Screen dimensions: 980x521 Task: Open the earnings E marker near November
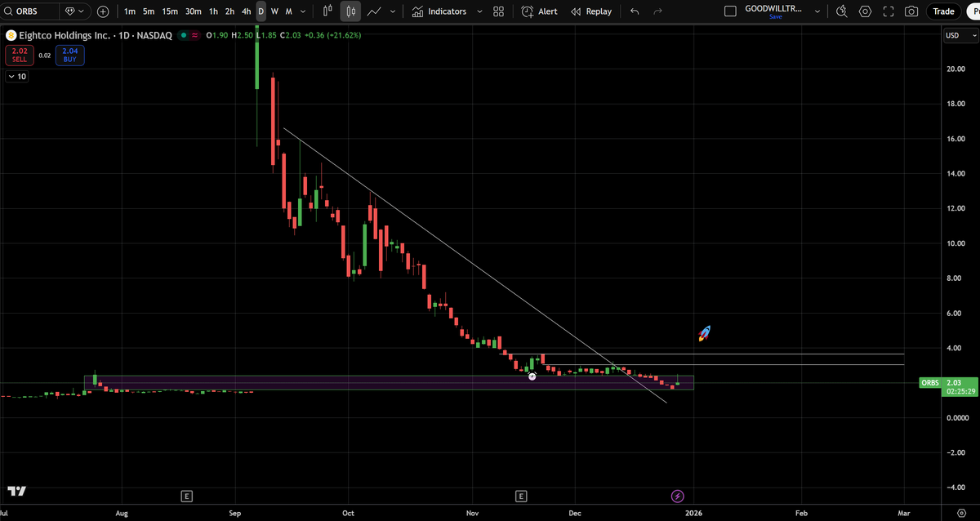[521, 496]
